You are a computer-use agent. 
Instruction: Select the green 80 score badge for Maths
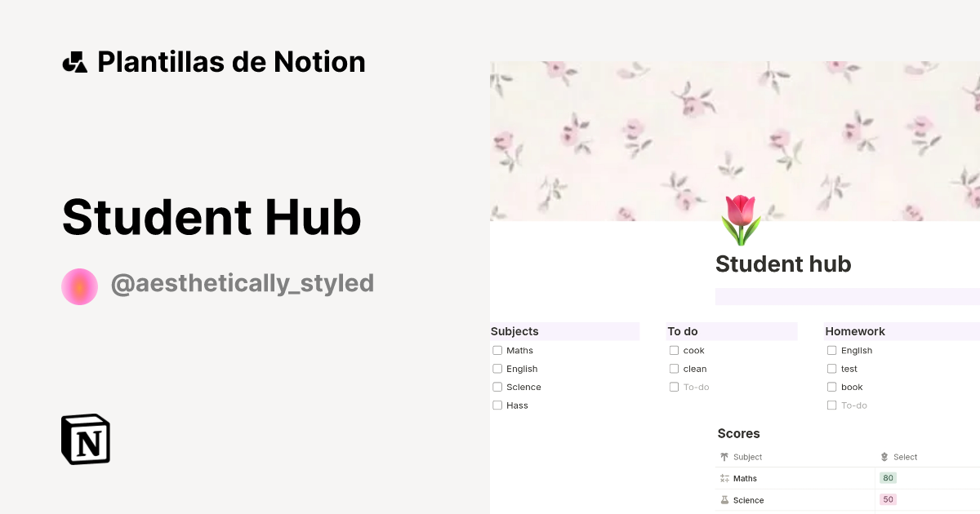point(887,477)
